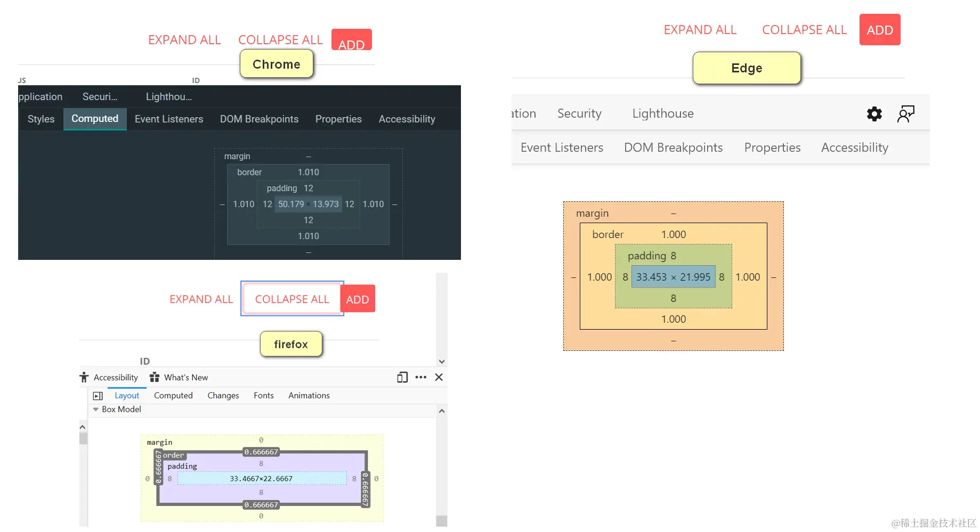Select the Computed tab in Chrome DevTools
This screenshot has height=532, width=980.
[95, 119]
